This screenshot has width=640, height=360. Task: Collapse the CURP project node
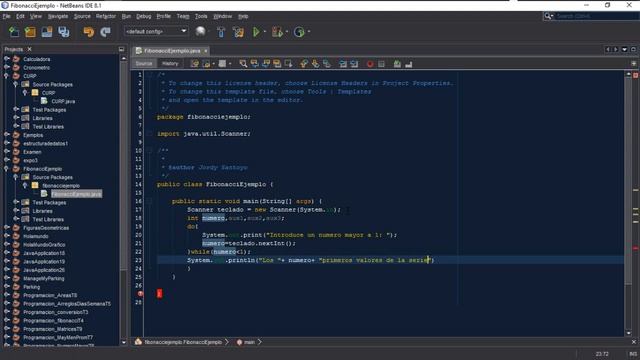pos(7,76)
